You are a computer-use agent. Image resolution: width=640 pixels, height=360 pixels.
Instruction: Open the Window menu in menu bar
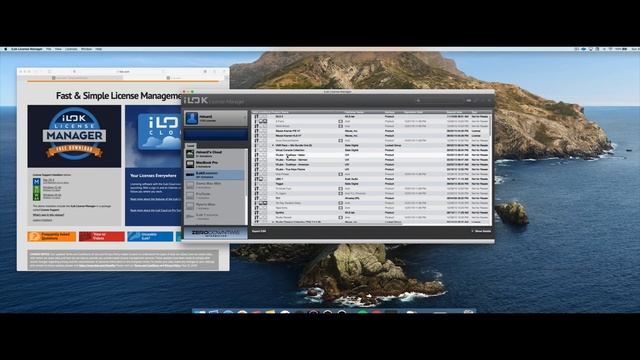coord(86,49)
